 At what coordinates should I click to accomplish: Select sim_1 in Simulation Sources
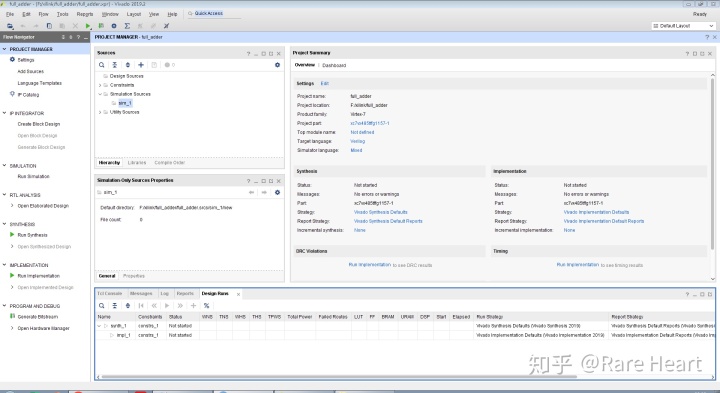point(125,103)
